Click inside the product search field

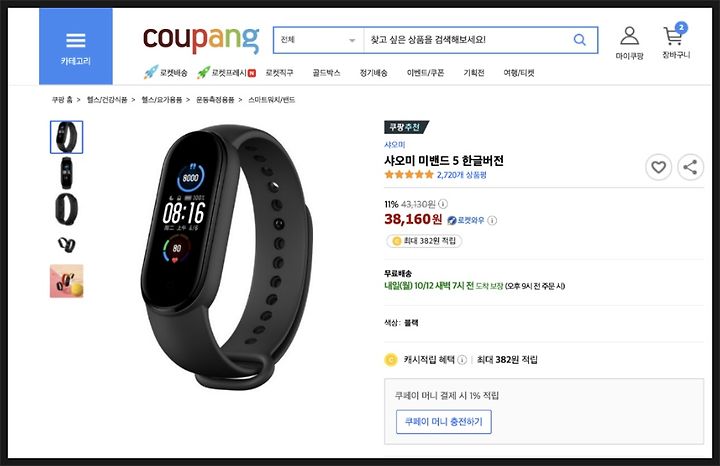pyautogui.click(x=468, y=40)
